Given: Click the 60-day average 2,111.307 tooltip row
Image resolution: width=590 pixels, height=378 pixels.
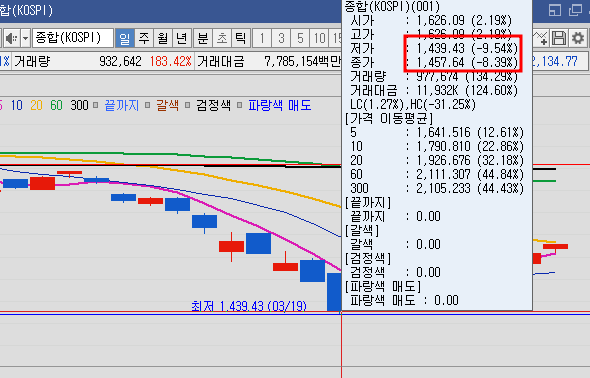Looking at the screenshot, I should tap(437, 174).
